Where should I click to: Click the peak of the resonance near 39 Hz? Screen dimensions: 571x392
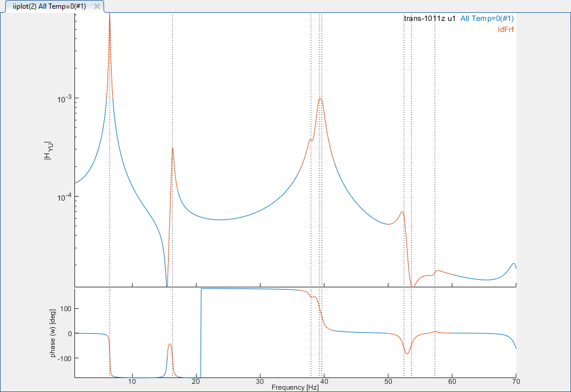click(320, 99)
